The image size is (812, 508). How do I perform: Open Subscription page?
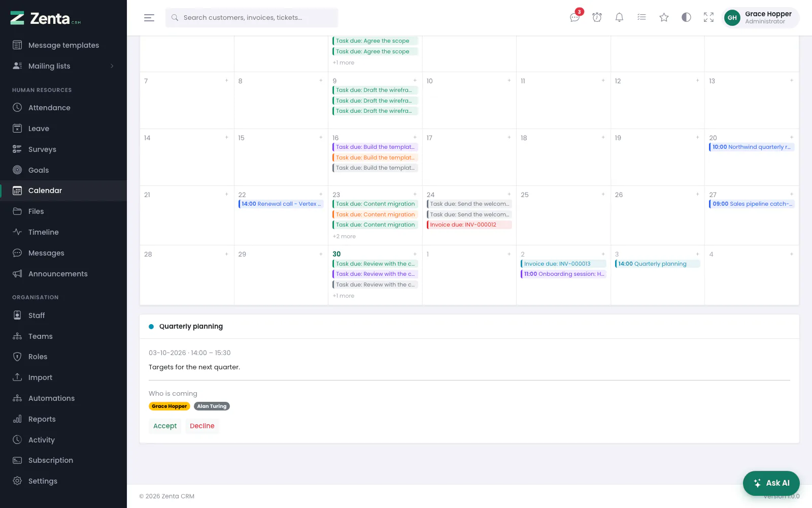(x=63, y=460)
